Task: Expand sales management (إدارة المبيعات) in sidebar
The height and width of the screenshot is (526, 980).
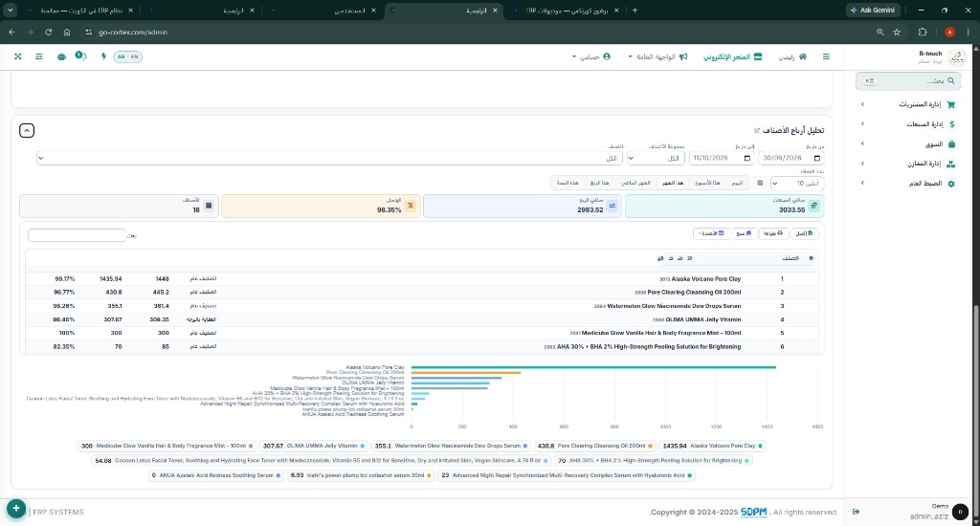Action: tap(909, 124)
